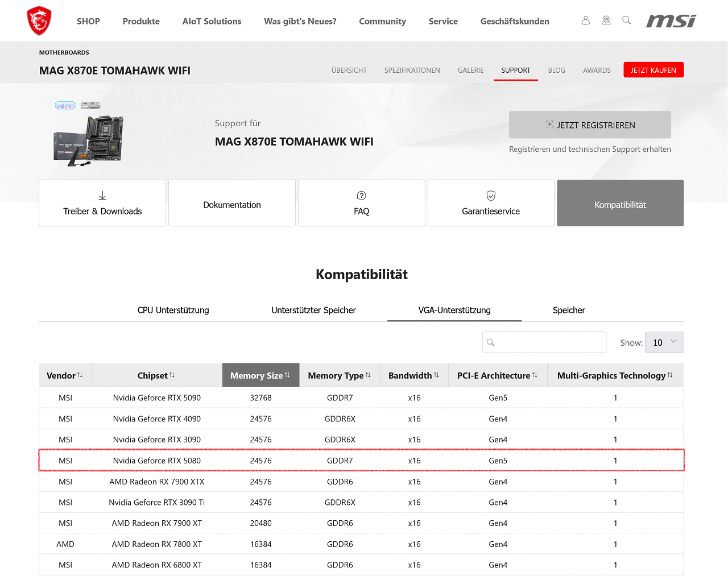Click the MAG X870E TOMAHAWK WIFI title in the product bar

click(115, 71)
